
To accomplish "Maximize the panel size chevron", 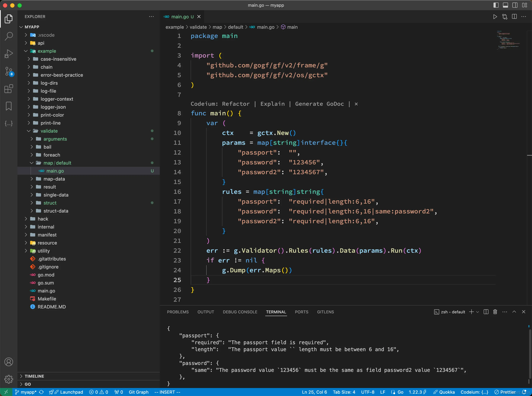I will 514,312.
